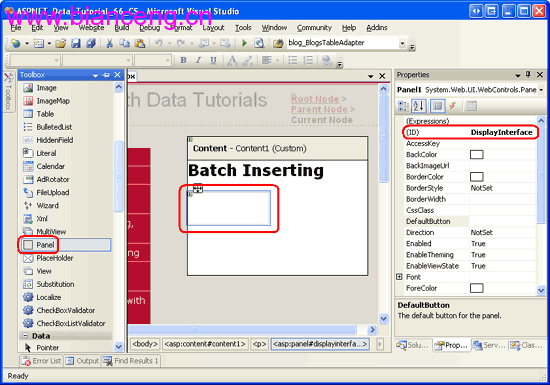Open the document tab list dropdown arrow

click(371, 76)
